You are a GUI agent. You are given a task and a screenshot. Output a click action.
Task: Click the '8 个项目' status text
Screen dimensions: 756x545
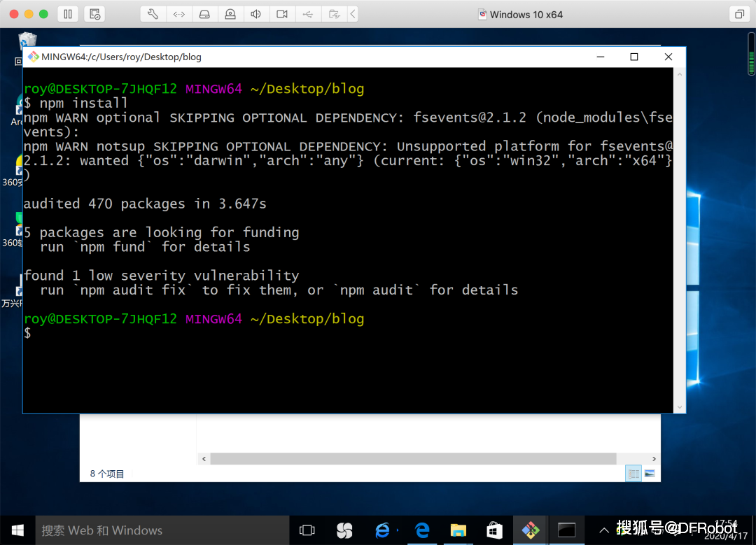tap(107, 474)
